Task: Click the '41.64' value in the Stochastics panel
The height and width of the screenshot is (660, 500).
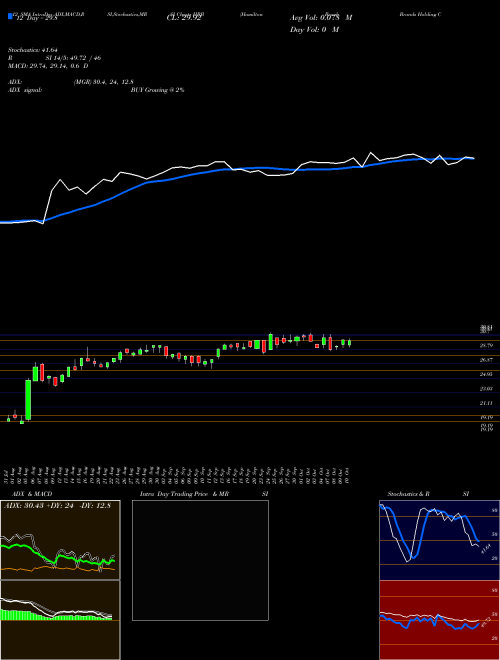Action: tap(485, 549)
